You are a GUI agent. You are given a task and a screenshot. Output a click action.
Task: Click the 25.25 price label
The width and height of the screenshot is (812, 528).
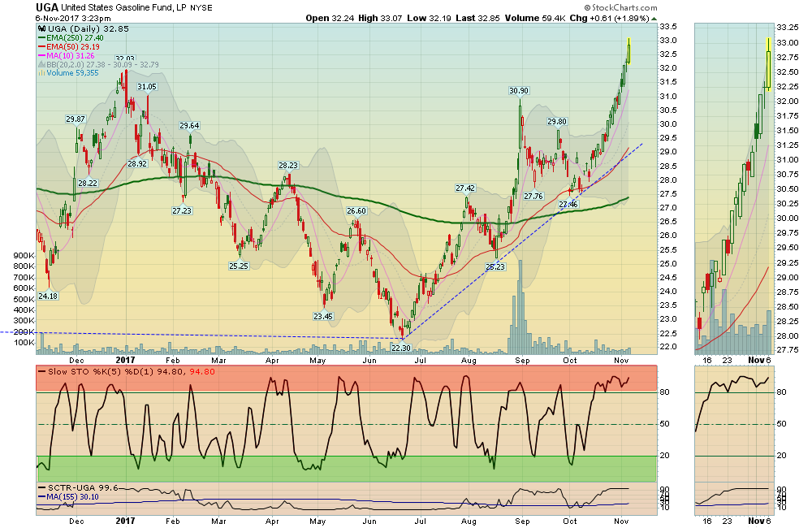pyautogui.click(x=238, y=266)
